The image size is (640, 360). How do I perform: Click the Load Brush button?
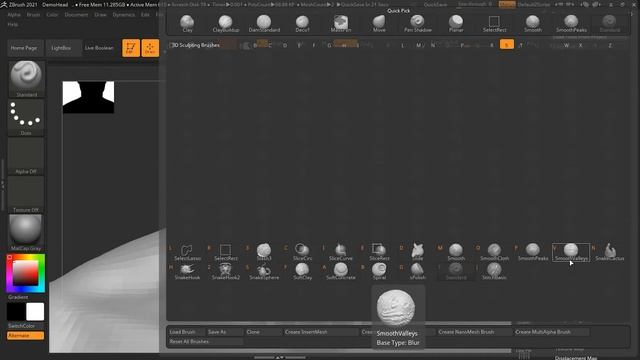point(186,332)
